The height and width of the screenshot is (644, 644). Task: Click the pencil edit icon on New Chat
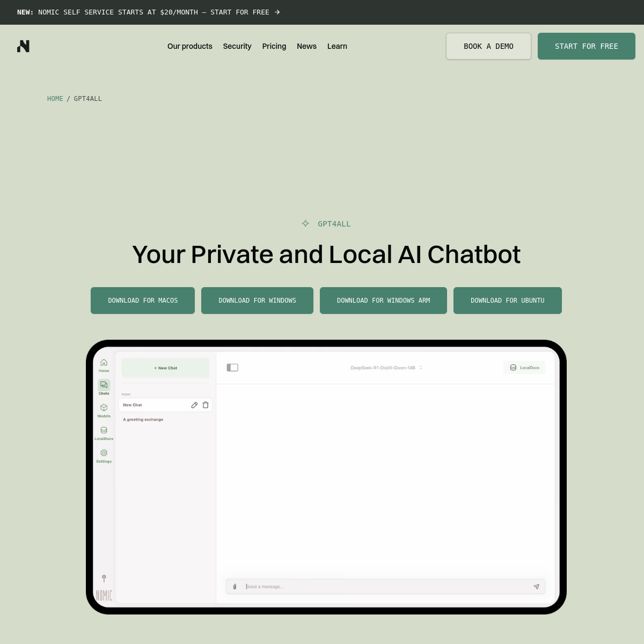tap(194, 405)
